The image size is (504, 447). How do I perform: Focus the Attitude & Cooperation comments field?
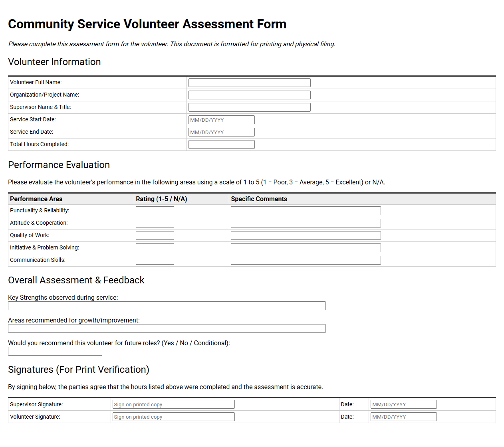306,223
